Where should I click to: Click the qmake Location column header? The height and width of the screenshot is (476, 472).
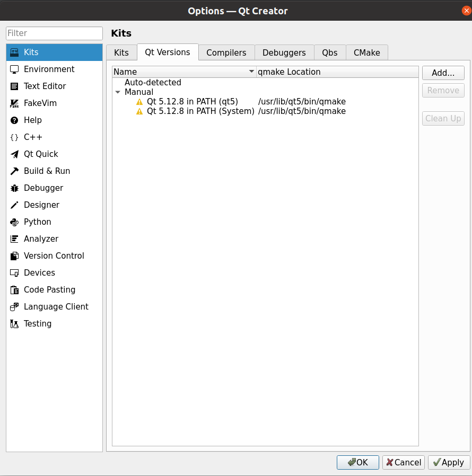[x=337, y=72]
